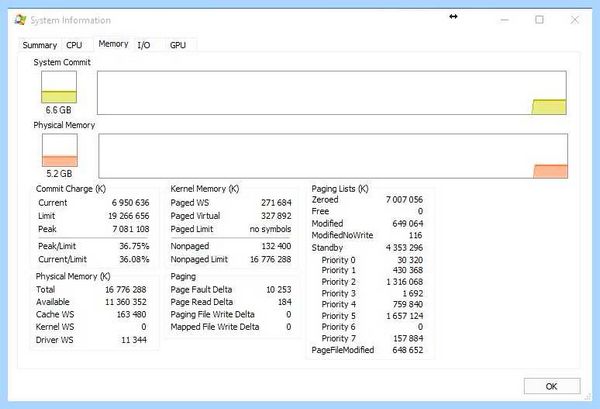Click the Nonpaged value 132 400
Viewport: 600px width, 409px height.
(276, 246)
